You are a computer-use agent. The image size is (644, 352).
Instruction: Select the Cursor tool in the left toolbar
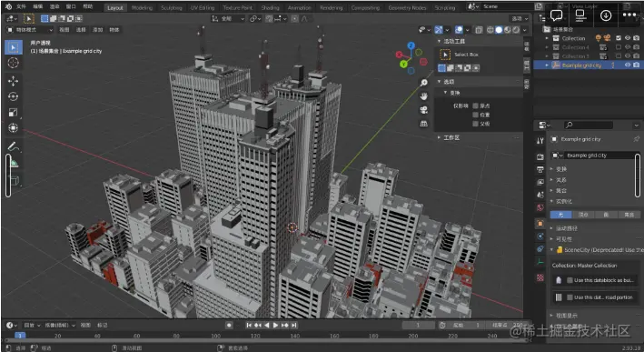13,63
